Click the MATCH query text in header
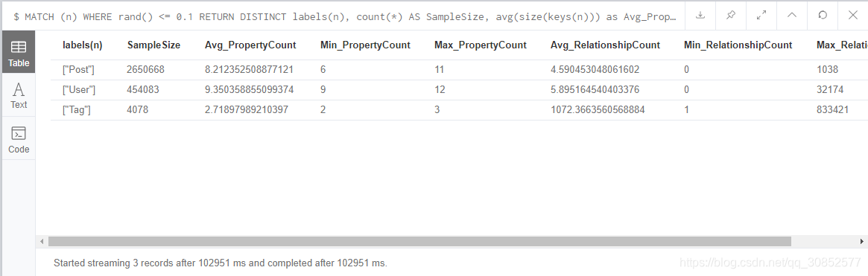868x276 pixels. click(344, 16)
